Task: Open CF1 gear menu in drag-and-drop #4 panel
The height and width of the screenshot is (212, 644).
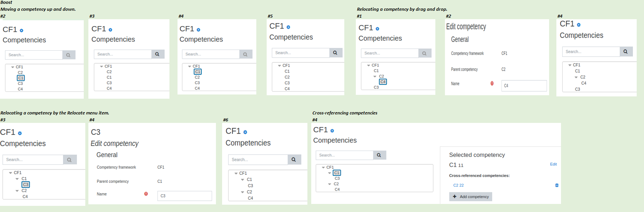Action: pos(579,25)
